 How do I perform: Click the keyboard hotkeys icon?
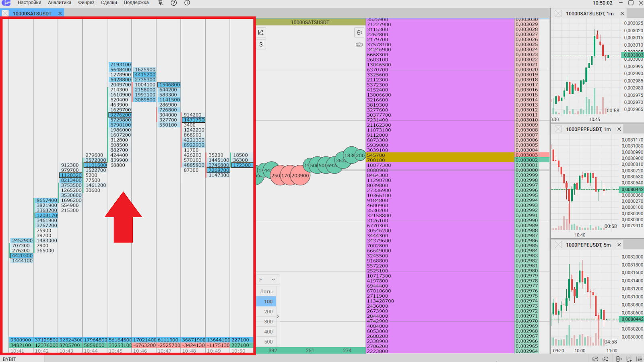point(359,45)
